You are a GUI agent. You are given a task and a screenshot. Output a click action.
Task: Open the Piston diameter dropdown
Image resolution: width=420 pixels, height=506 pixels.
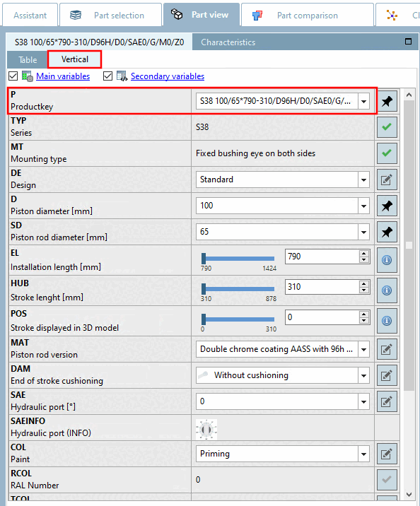pyautogui.click(x=363, y=206)
